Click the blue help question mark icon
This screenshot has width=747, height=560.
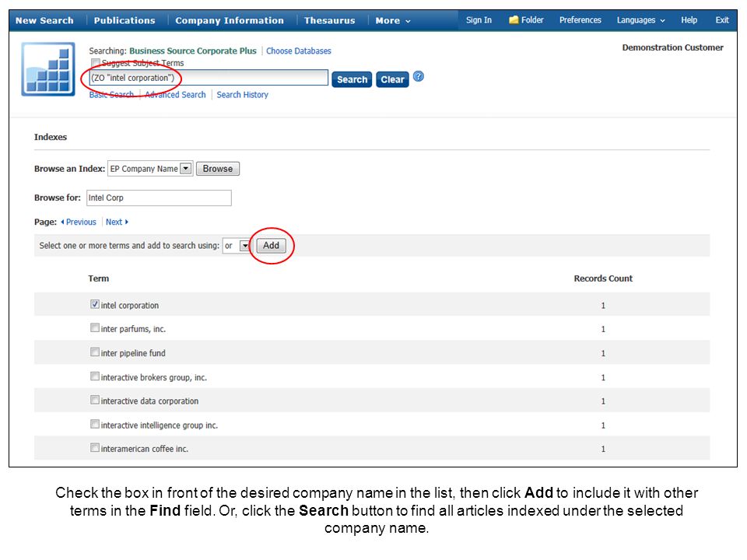(419, 76)
